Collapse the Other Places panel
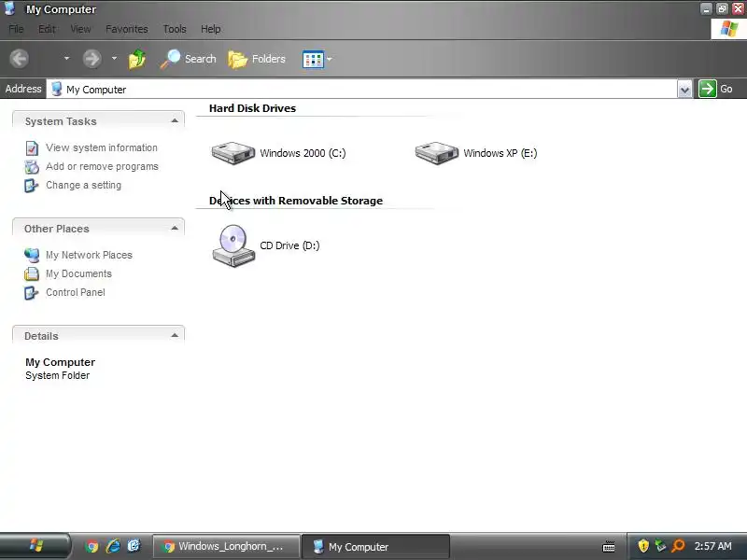747x560 pixels. (175, 228)
